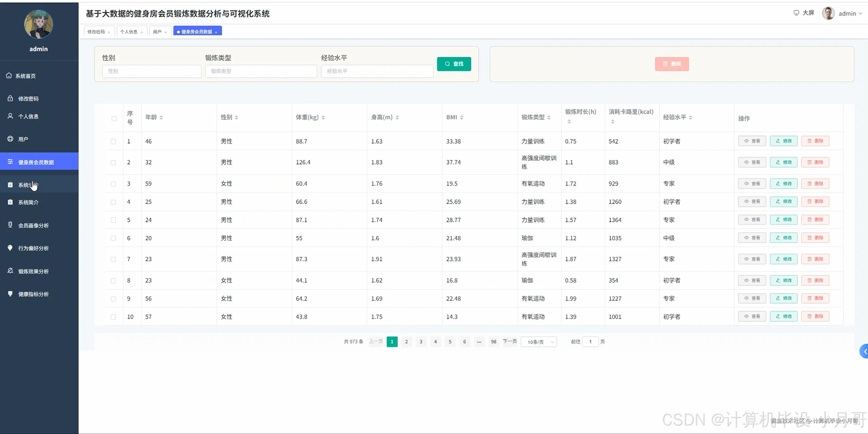Sort by 锻炼时长(h) column sort arrows
The height and width of the screenshot is (434, 868).
[569, 122]
